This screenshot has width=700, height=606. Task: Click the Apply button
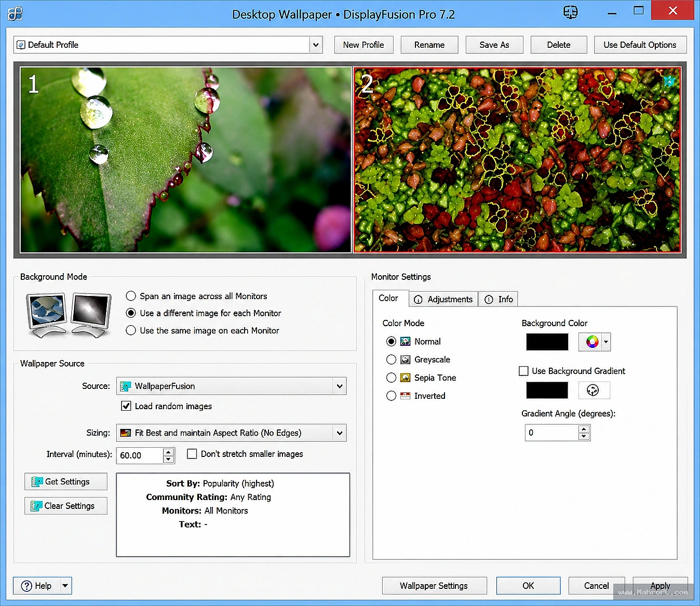660,586
